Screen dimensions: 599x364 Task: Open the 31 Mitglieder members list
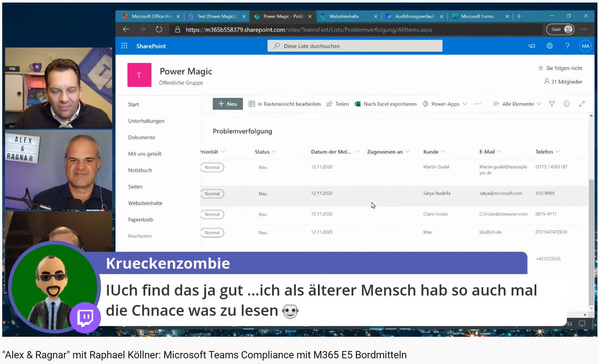pos(563,81)
